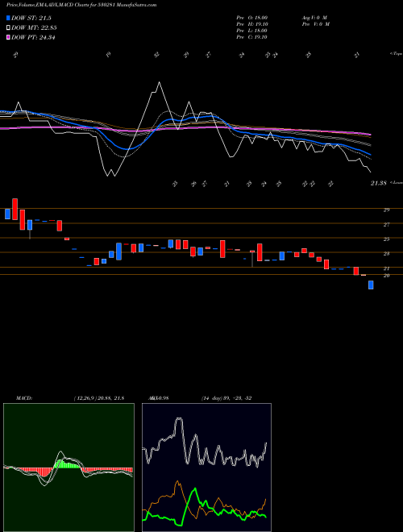403x532 pixels.
Task: Select the 'DOW ST: 21.5' legend label
Action: click(x=31, y=18)
